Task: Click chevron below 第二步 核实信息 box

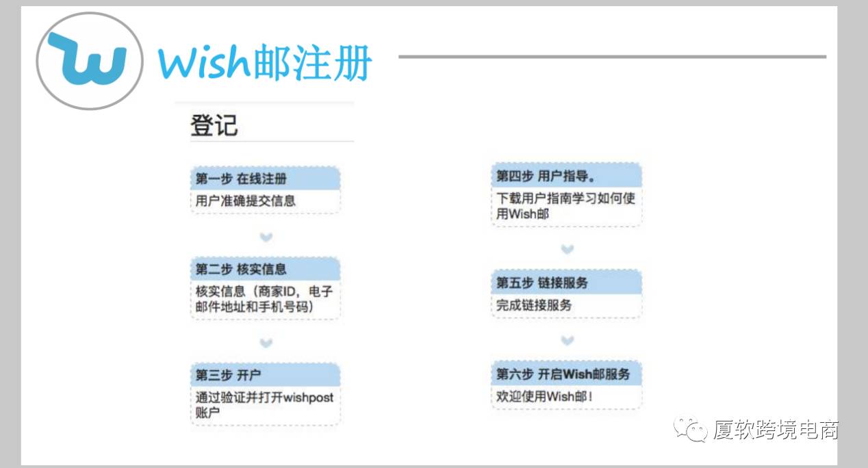Action: [x=266, y=343]
